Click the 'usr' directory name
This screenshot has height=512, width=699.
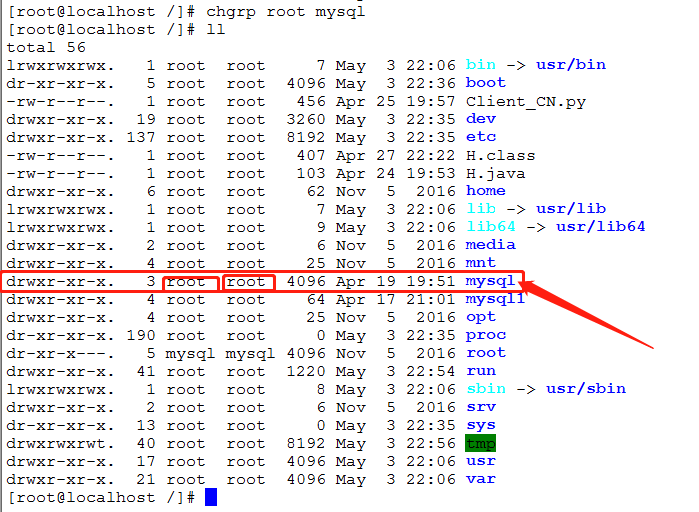click(481, 461)
